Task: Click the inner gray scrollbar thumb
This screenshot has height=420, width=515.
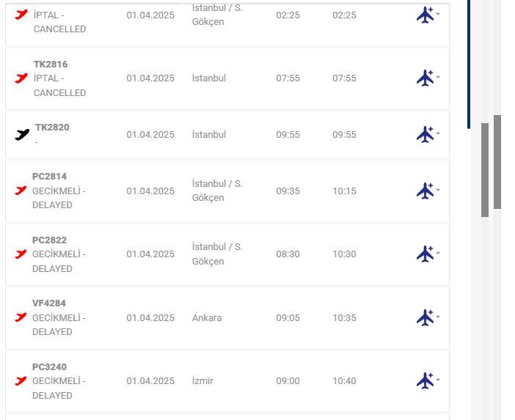Action: pyautogui.click(x=485, y=169)
